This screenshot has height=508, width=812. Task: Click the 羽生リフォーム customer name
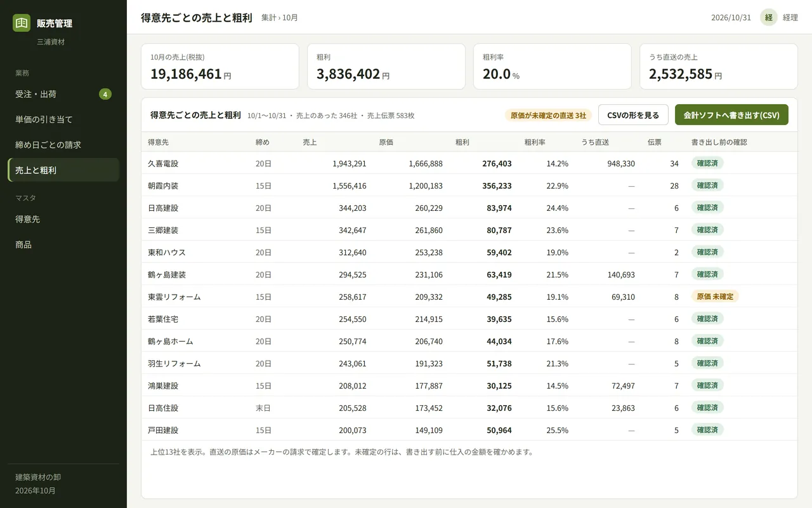[174, 363]
